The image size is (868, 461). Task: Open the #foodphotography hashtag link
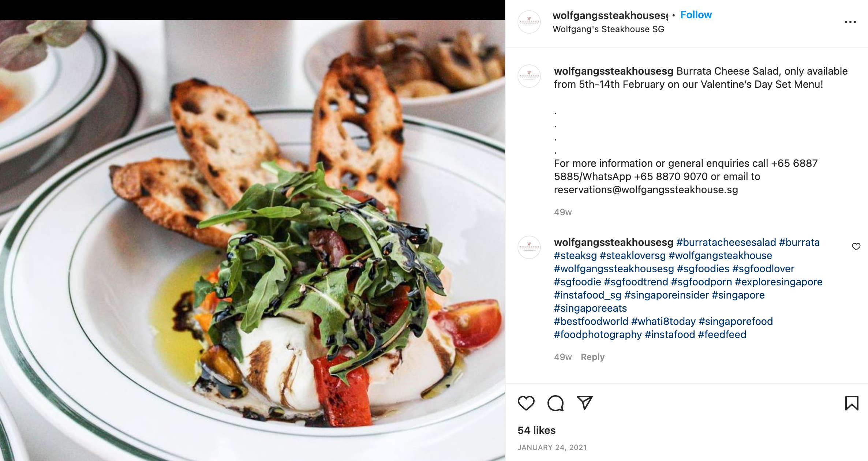coord(598,335)
